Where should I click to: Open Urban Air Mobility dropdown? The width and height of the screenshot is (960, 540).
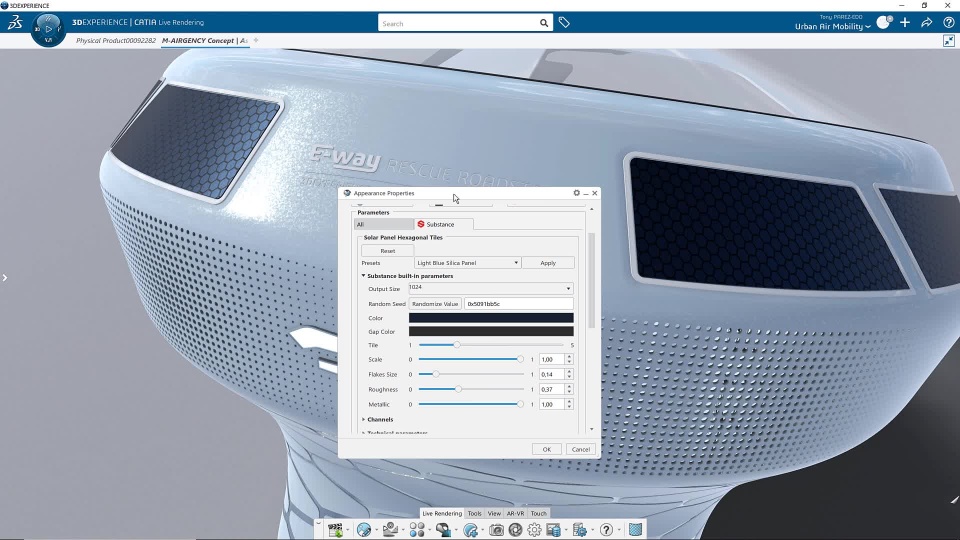pyautogui.click(x=833, y=26)
